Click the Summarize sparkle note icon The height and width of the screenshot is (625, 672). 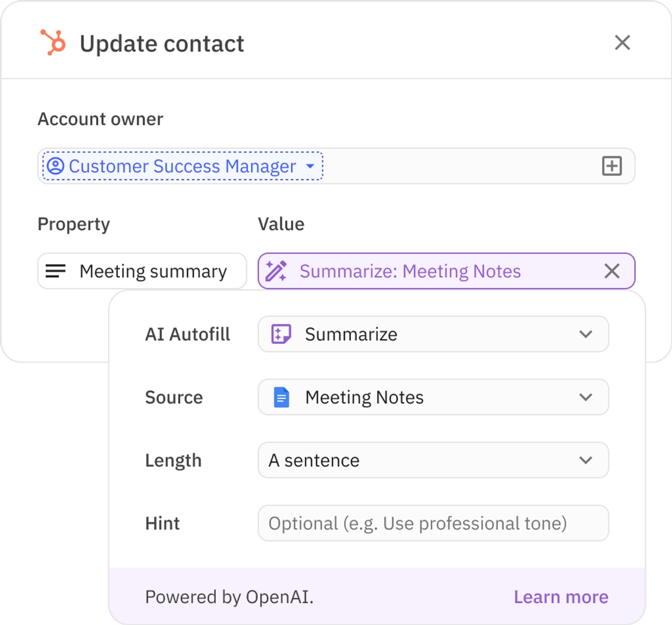(x=281, y=334)
